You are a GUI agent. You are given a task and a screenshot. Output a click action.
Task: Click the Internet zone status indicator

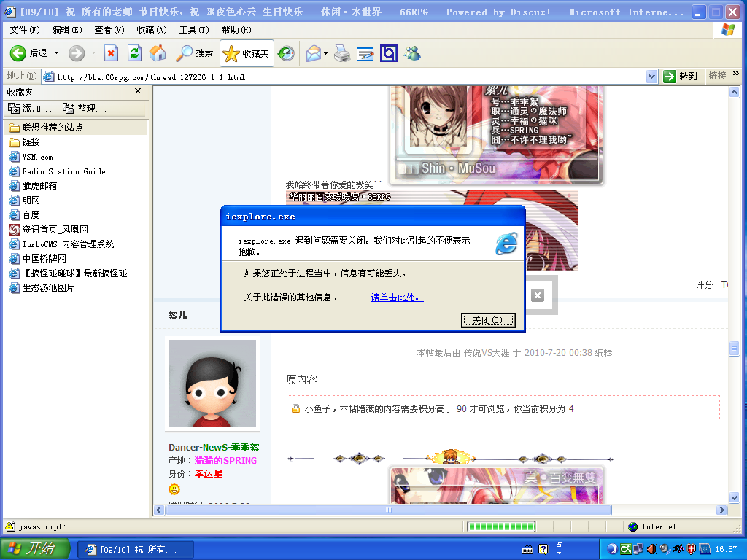point(652,526)
